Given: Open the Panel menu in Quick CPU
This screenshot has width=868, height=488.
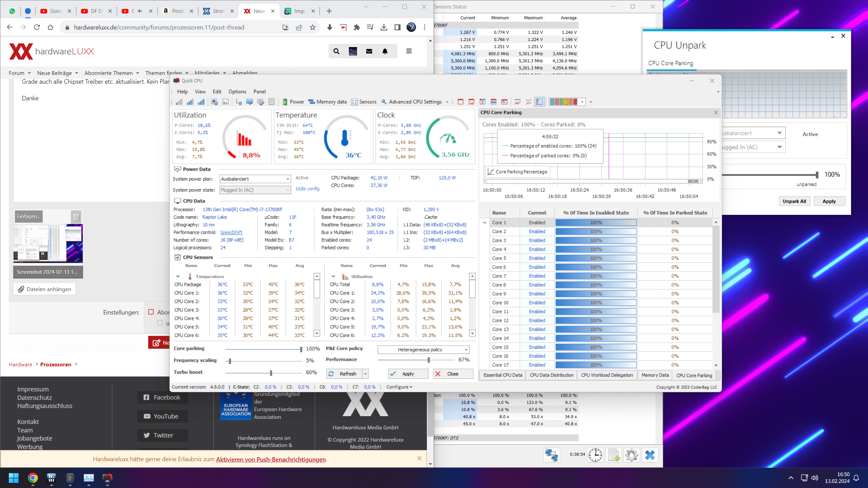Looking at the screenshot, I should coord(259,91).
